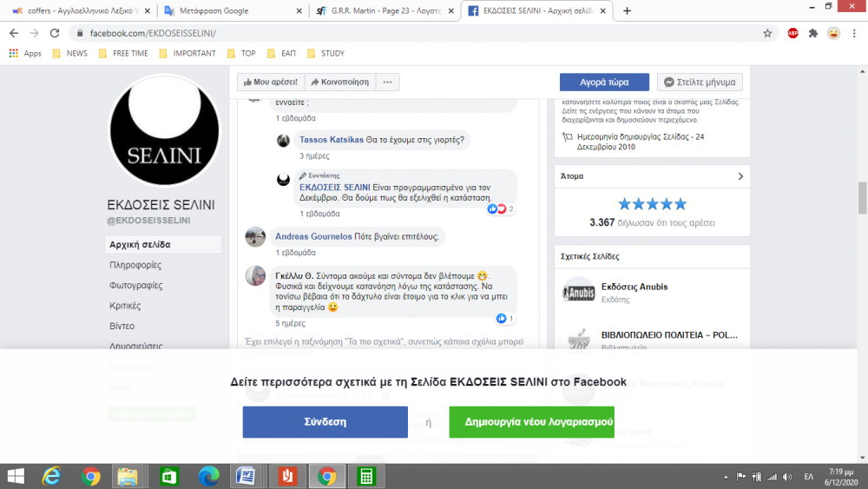
Task: Open the NEWS bookmarks folder
Action: [69, 53]
